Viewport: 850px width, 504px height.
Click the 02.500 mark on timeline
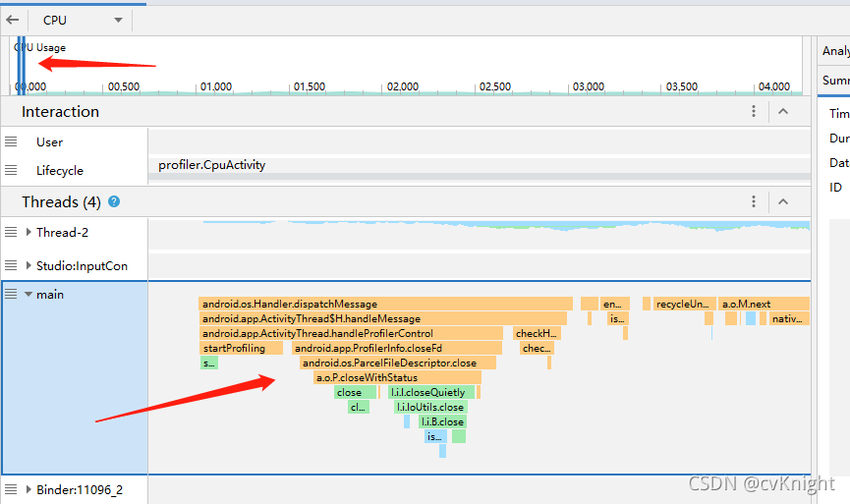tap(495, 86)
